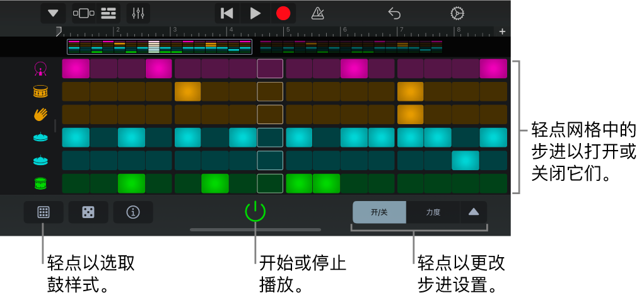Tap ruler at bar 5
Viewport: 644px width, 300px height.
point(288,31)
